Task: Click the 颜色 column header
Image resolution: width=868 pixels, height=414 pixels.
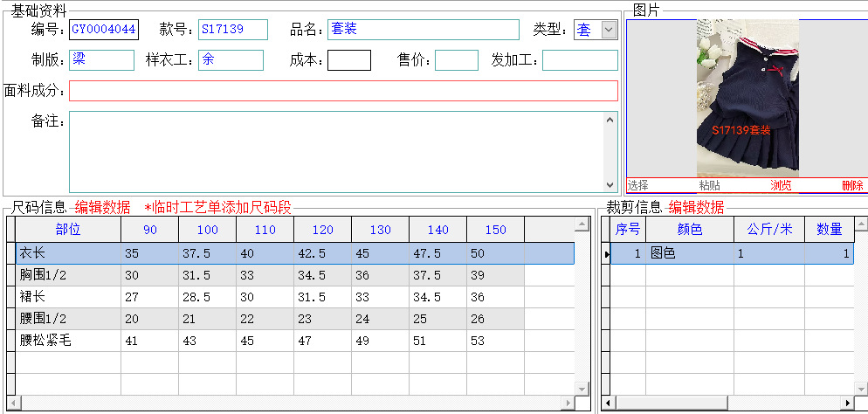Action: 690,229
